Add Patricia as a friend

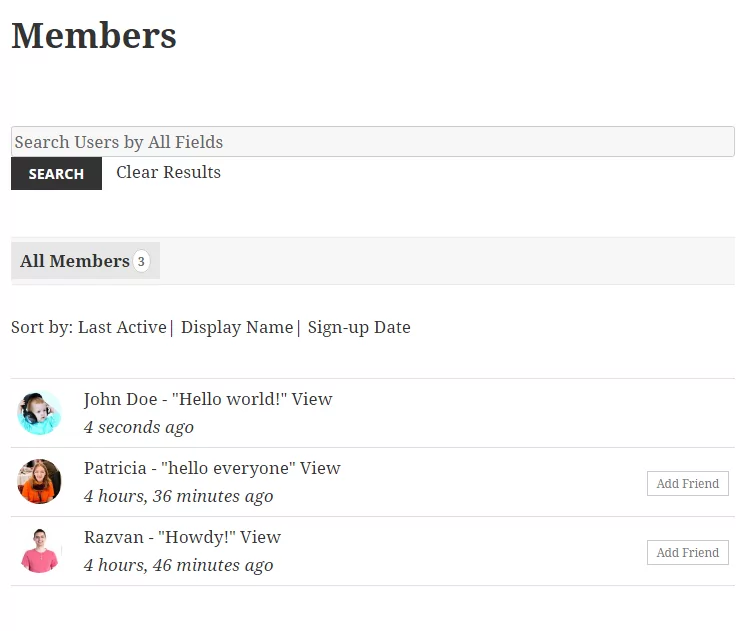click(x=688, y=483)
